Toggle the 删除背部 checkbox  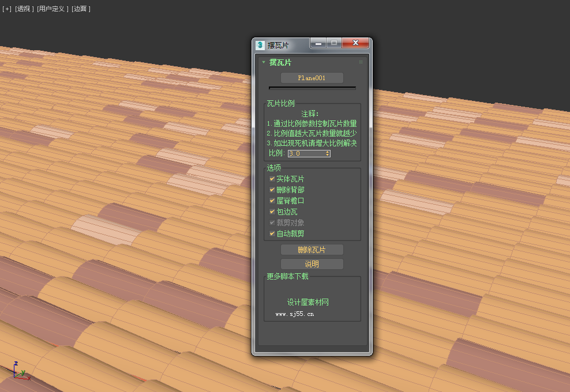coord(272,190)
